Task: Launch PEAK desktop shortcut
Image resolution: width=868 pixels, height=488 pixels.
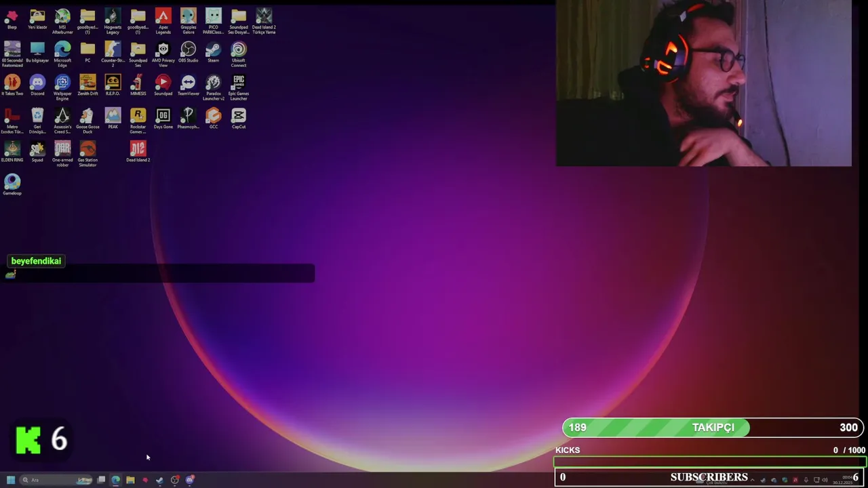Action: coord(113,119)
